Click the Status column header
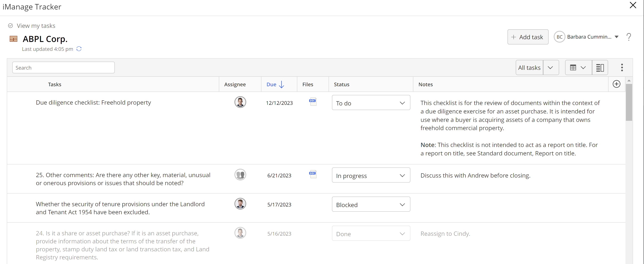 341,84
